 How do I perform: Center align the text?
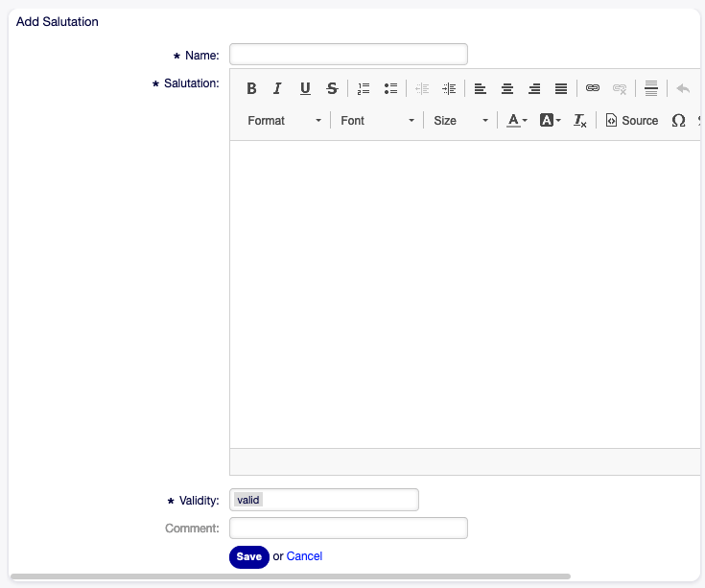tap(507, 88)
